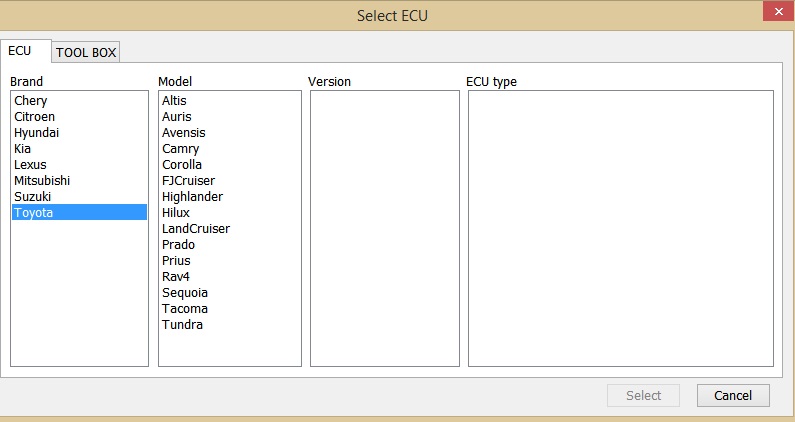Choose Avensis model
Screen dimensions: 795x422
[x=184, y=133]
